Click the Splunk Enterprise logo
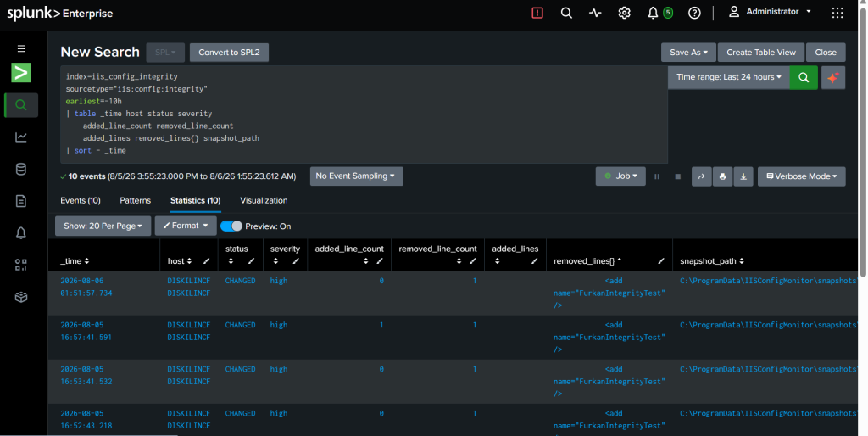The width and height of the screenshot is (868, 436). click(x=60, y=14)
